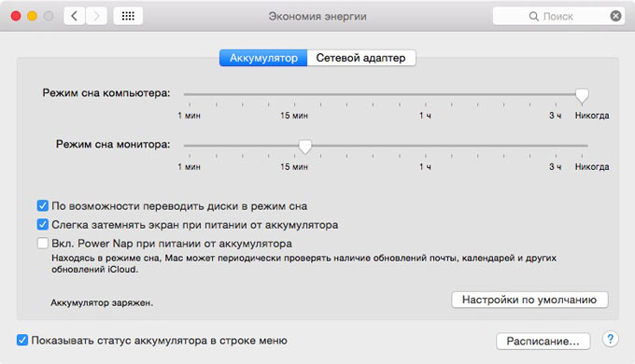Click the Режим сна компьютера slider thumb
Viewport: 635px width, 364px height.
pos(582,95)
